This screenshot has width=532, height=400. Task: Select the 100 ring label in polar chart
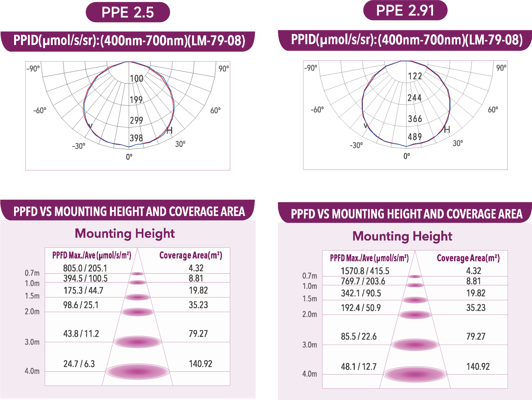click(x=137, y=79)
